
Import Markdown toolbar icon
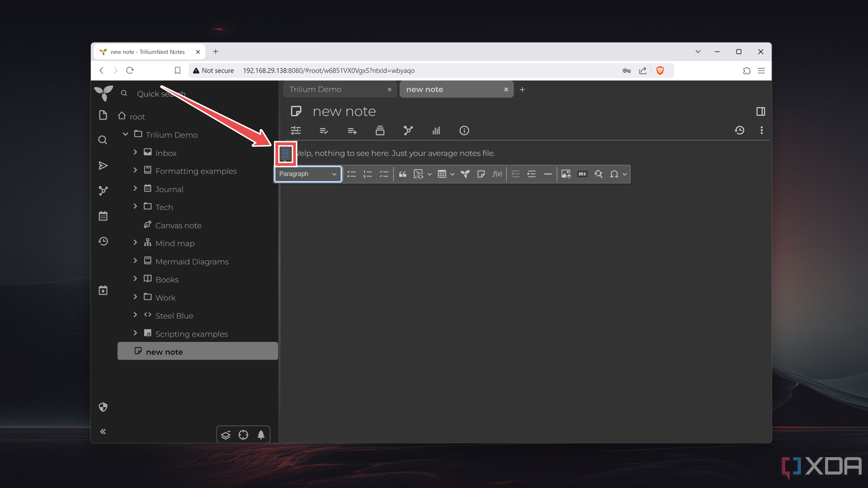click(x=582, y=174)
